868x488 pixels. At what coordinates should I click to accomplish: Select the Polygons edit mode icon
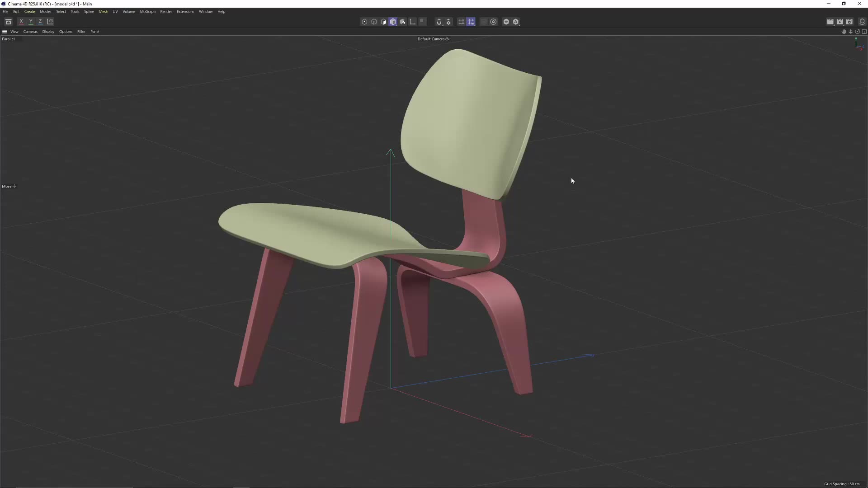click(x=384, y=22)
